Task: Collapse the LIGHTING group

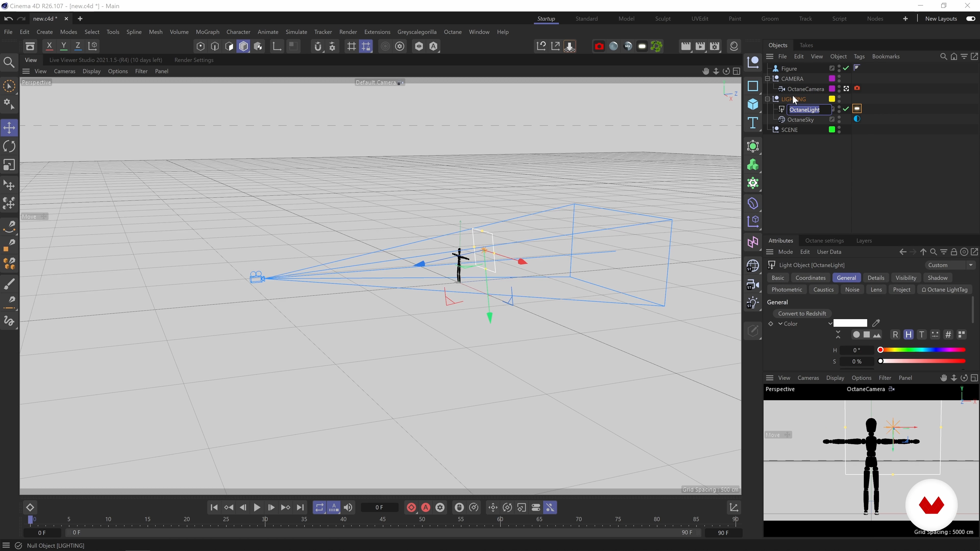Action: point(768,99)
